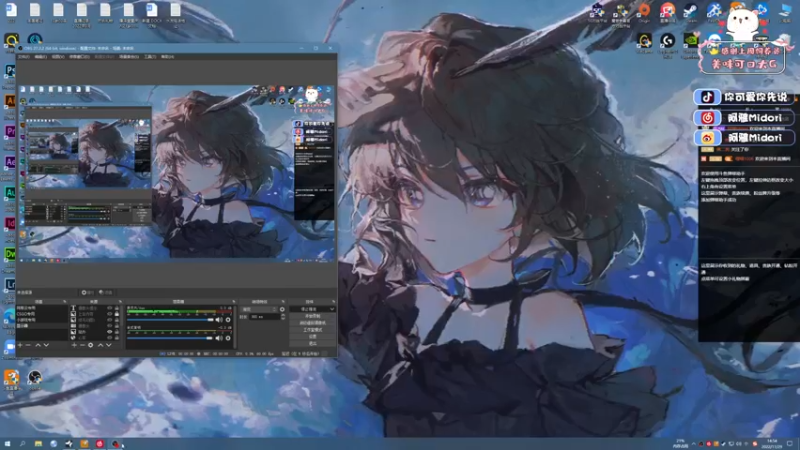Screen dimensions: 800x450
Task: Click the start recording button in Controls
Action: [x=313, y=316]
